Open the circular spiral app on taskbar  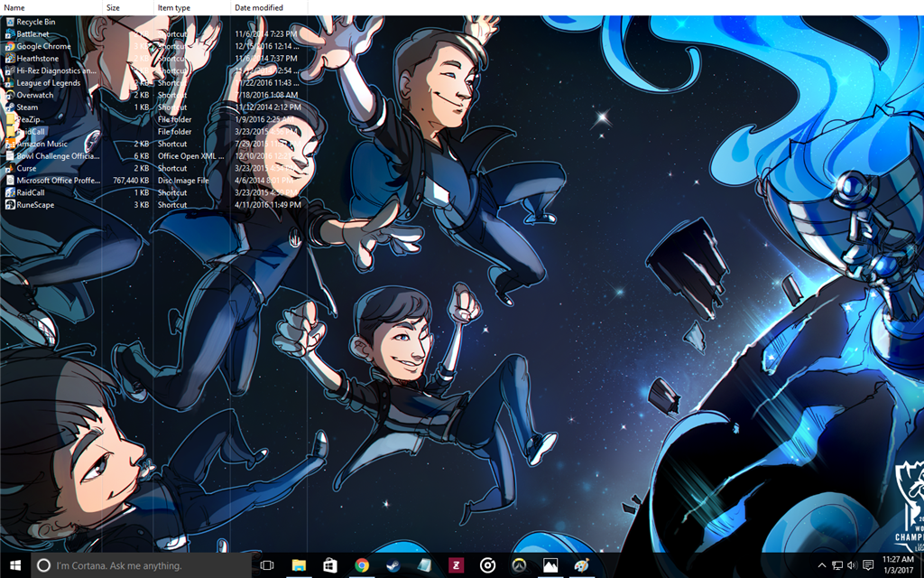[487, 565]
